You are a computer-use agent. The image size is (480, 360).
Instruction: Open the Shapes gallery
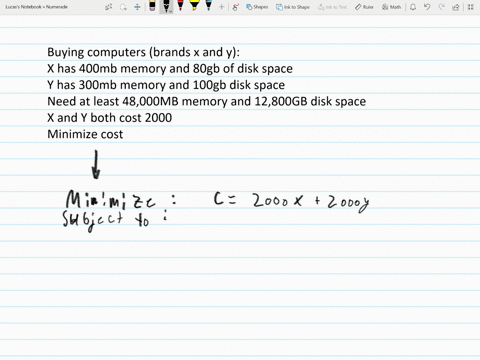[257, 7]
